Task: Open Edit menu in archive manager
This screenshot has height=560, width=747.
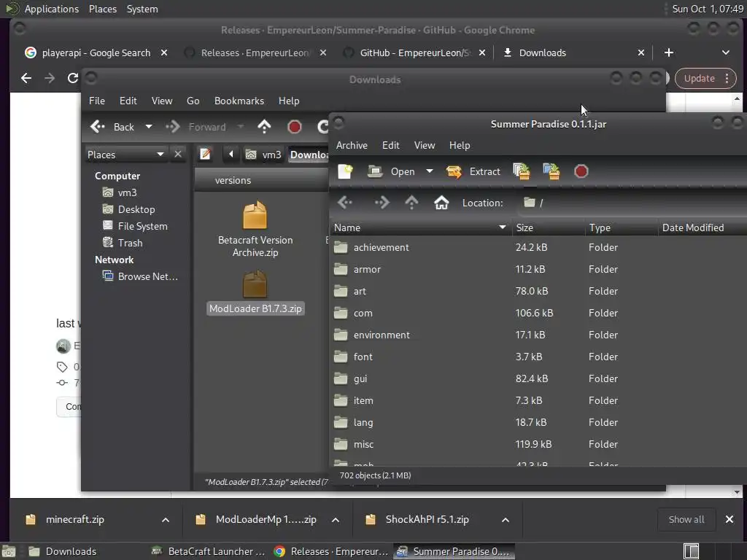Action: coord(391,145)
